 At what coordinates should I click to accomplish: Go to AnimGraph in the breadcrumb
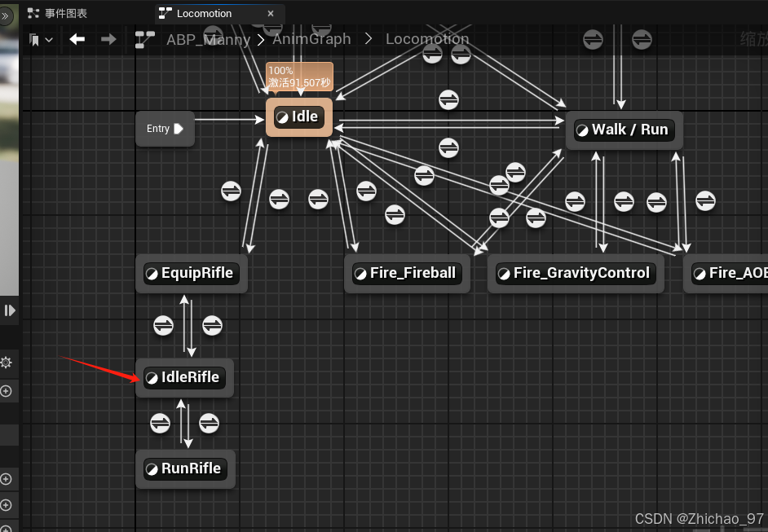coord(311,38)
